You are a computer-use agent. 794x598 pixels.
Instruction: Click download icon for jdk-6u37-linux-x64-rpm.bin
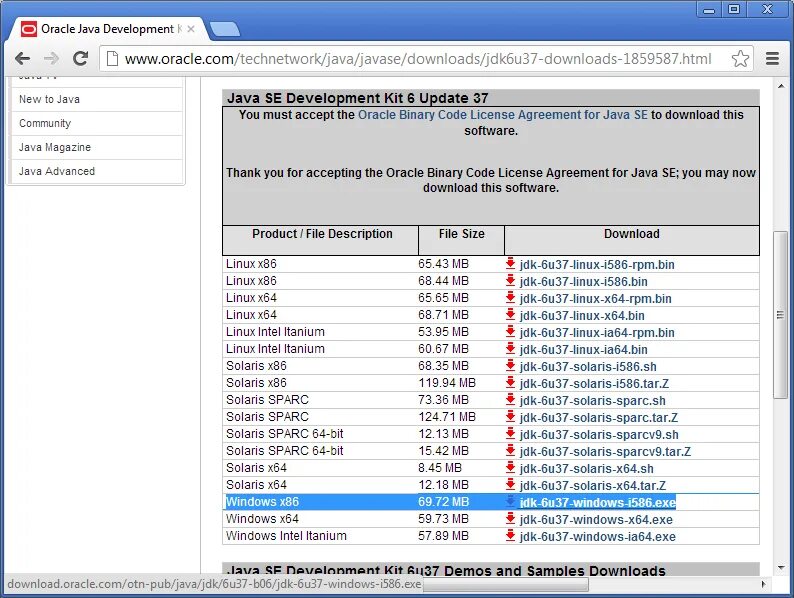(510, 298)
